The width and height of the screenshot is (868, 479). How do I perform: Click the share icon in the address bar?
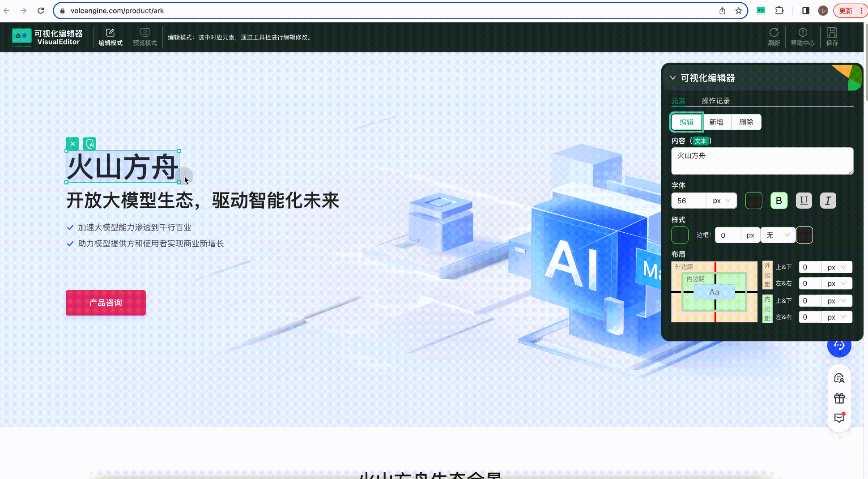click(723, 11)
